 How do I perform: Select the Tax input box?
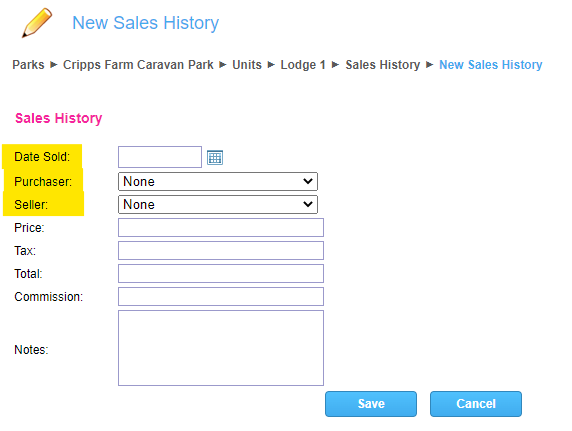click(x=221, y=250)
